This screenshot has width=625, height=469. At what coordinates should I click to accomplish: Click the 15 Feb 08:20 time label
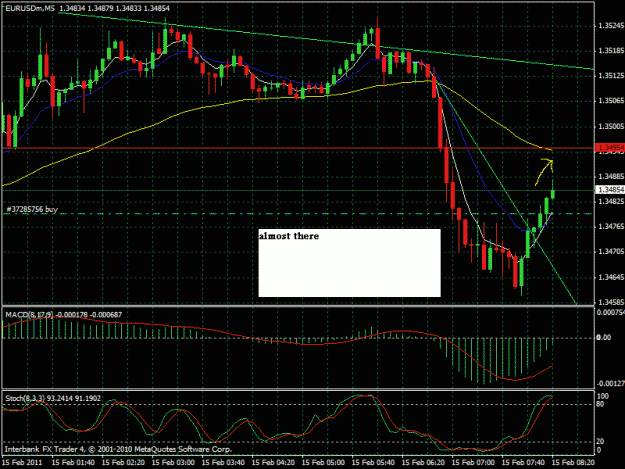573,462
